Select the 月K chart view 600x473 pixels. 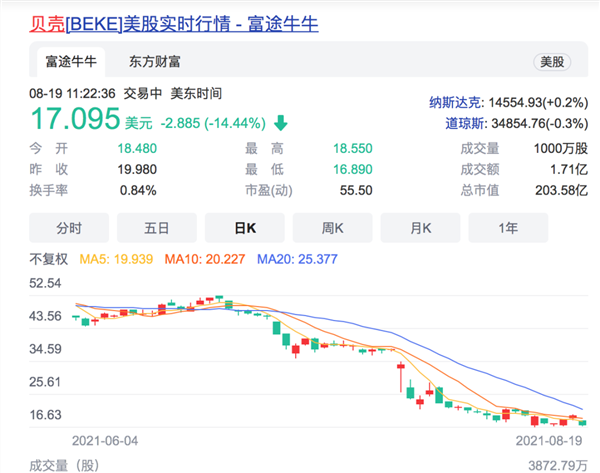point(420,228)
